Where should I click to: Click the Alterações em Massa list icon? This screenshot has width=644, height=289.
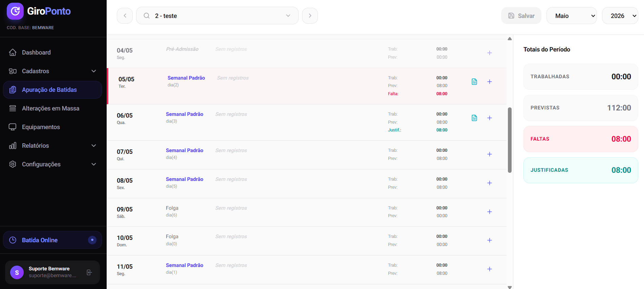(13, 108)
